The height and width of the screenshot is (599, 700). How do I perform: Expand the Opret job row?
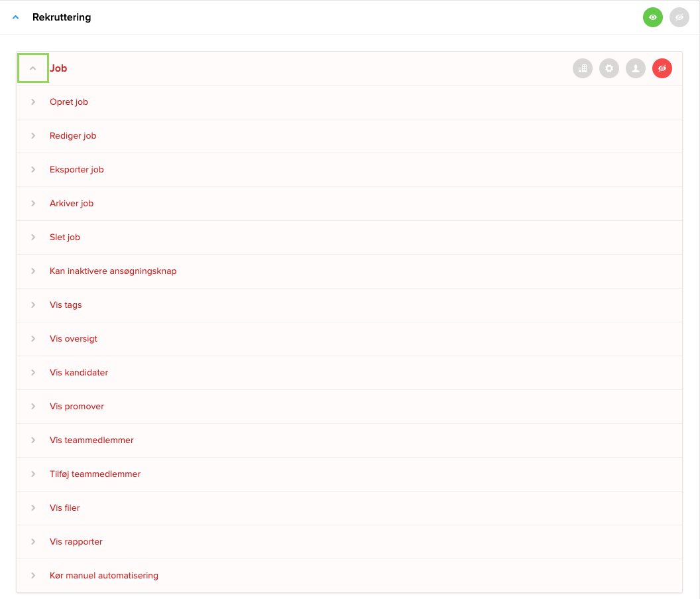[33, 101]
